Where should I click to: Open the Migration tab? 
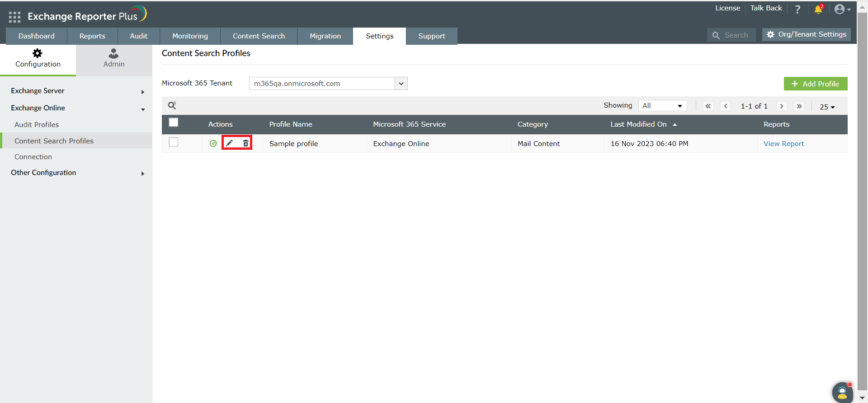click(x=325, y=36)
